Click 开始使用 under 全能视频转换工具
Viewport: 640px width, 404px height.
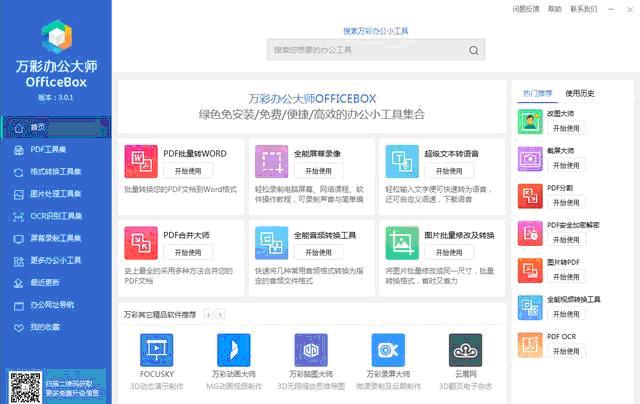pyautogui.click(x=566, y=314)
